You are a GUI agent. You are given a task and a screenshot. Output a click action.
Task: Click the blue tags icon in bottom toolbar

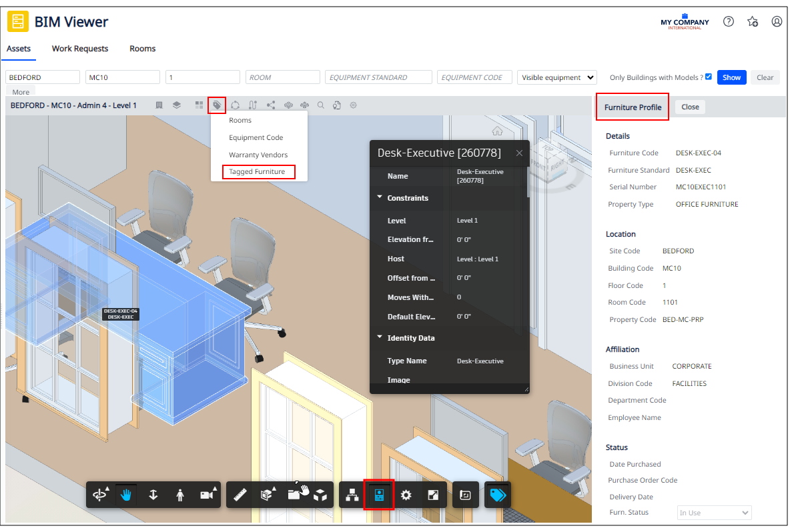pos(497,495)
